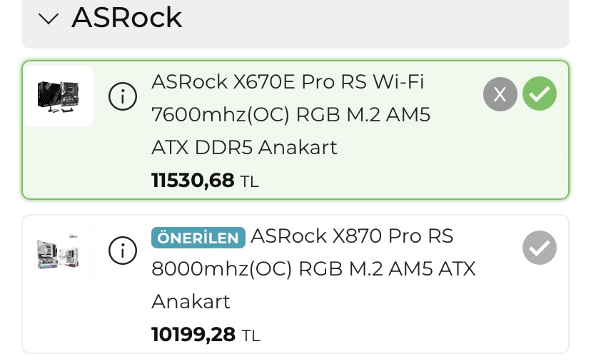Open the black X670E motherboard thumbnail

tap(58, 96)
